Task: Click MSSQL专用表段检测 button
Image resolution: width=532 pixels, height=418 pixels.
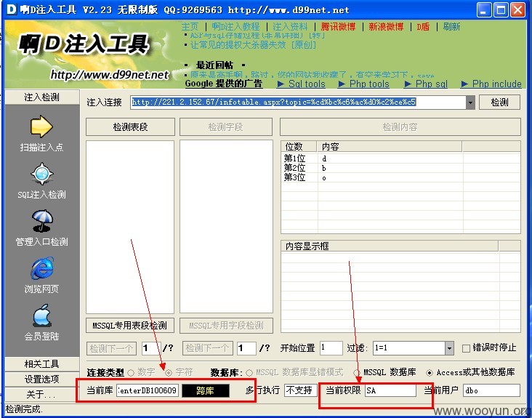Action: point(130,326)
